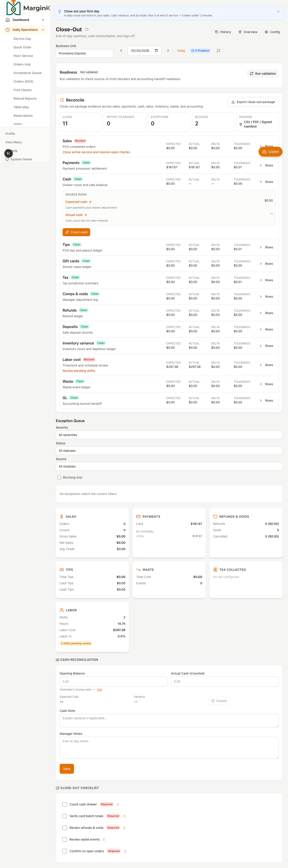Expand Refunds reconcile rows
Image resolution: width=288 pixels, height=868 pixels.
tap(266, 313)
